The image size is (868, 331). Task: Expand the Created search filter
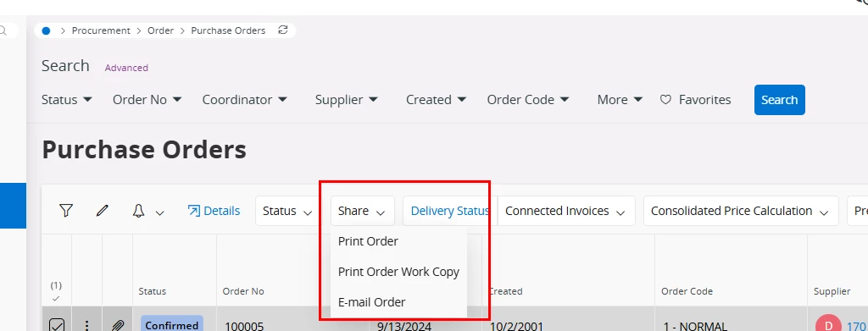pyautogui.click(x=437, y=100)
